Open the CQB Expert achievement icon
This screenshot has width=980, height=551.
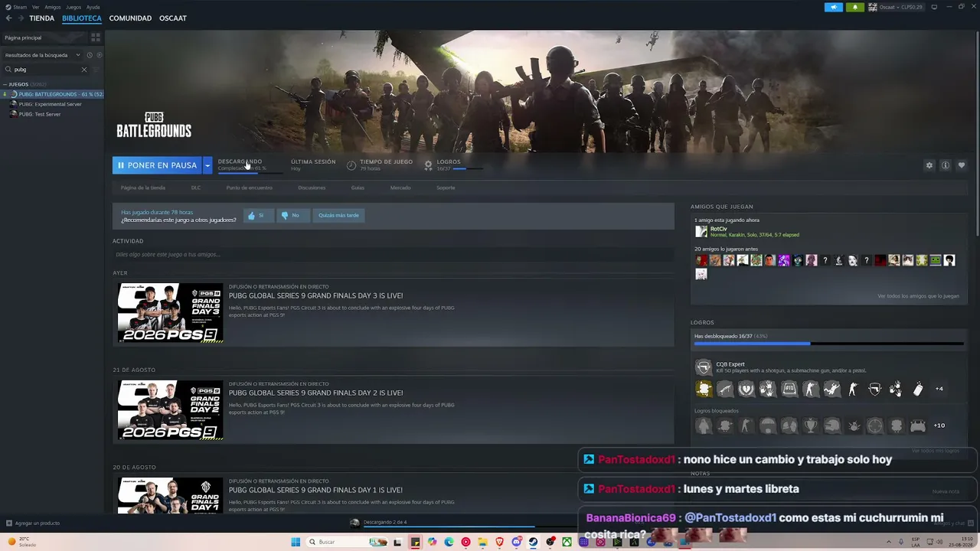tap(703, 367)
